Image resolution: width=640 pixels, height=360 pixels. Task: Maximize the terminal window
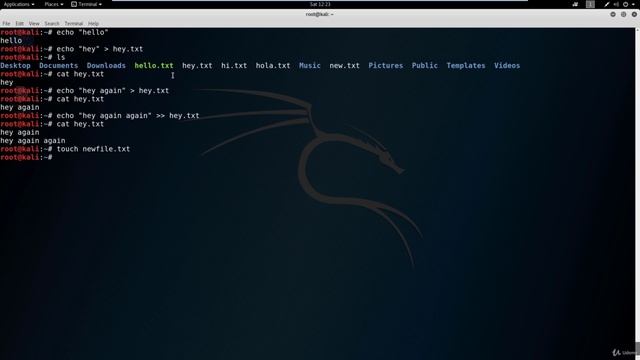(x=623, y=14)
